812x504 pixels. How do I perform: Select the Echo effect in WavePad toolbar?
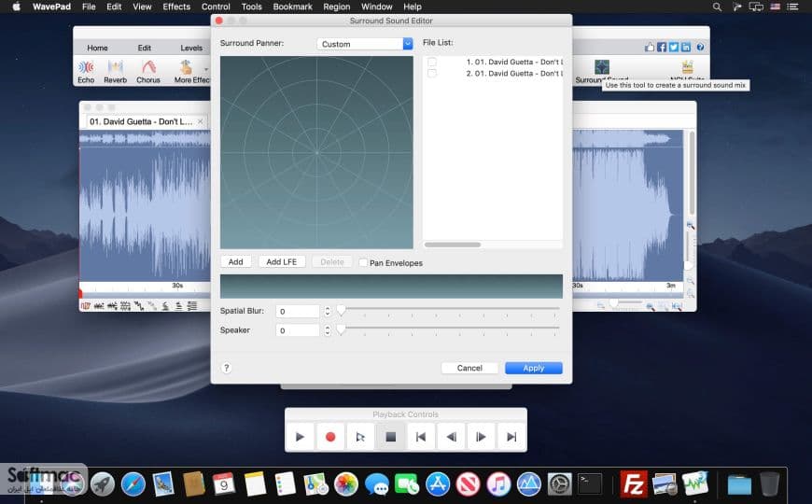pos(86,72)
